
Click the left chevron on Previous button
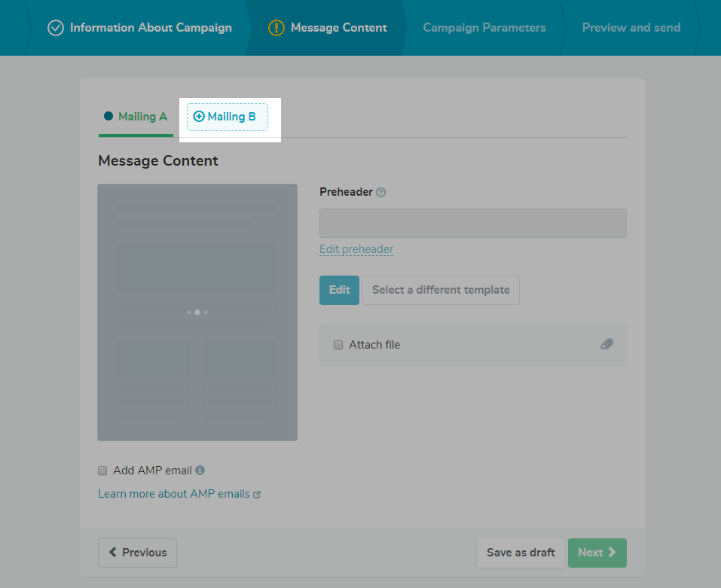(x=113, y=553)
